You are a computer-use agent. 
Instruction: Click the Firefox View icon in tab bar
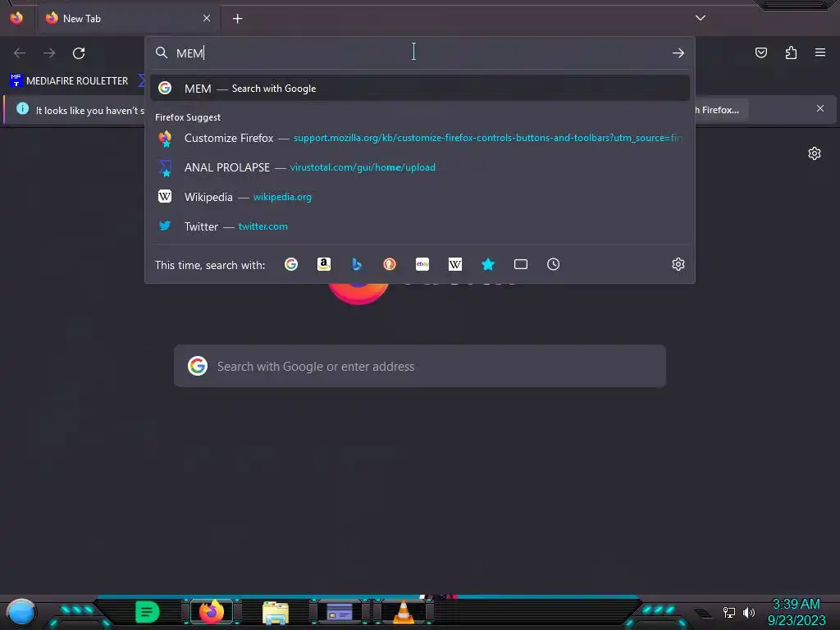tap(16, 18)
